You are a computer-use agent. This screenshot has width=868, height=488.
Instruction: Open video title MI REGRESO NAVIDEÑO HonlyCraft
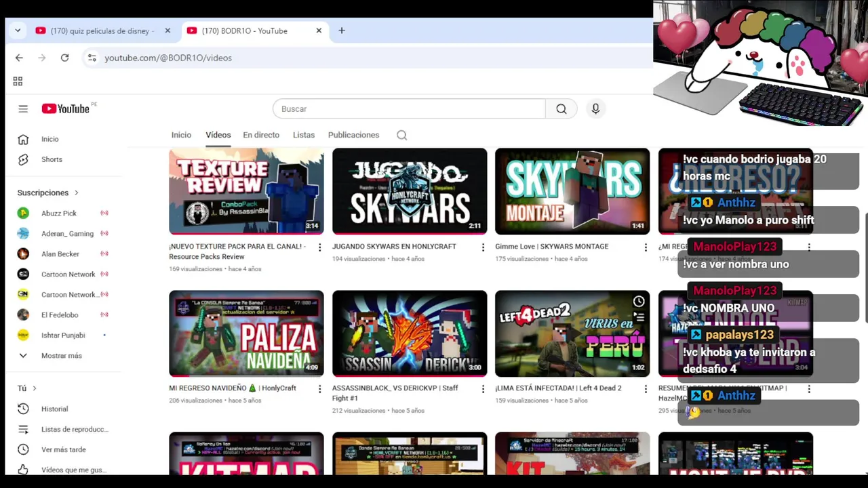pyautogui.click(x=233, y=388)
